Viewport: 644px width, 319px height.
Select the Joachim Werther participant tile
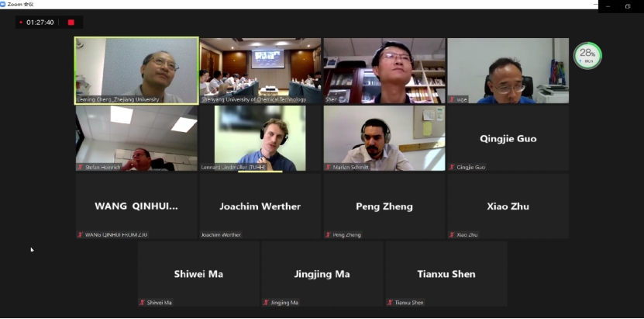pyautogui.click(x=260, y=206)
